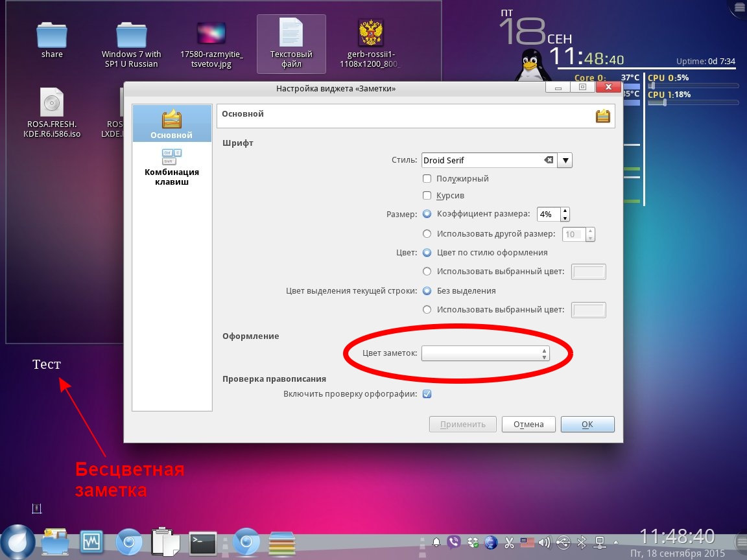The height and width of the screenshot is (560, 747).
Task: Open the Цвет заметок dropdown
Action: tap(486, 353)
